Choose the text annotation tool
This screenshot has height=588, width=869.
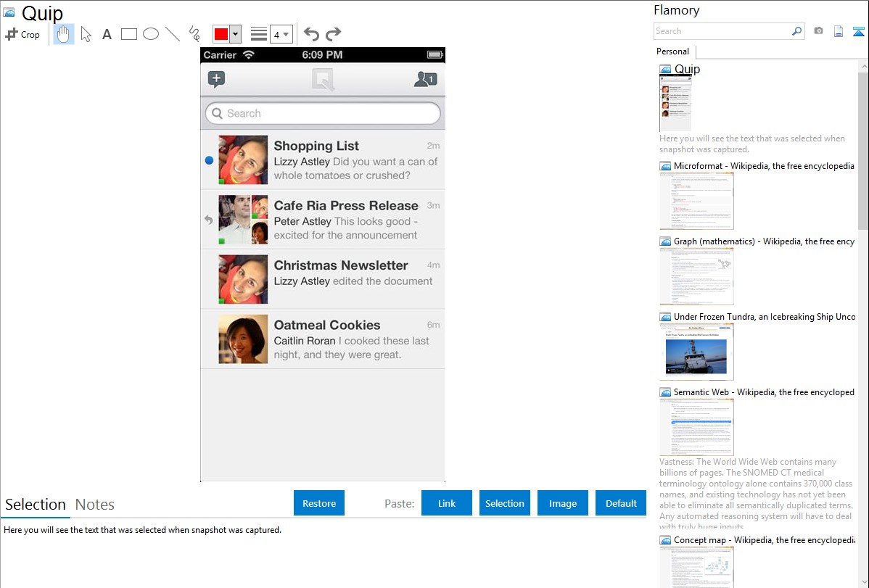point(107,34)
